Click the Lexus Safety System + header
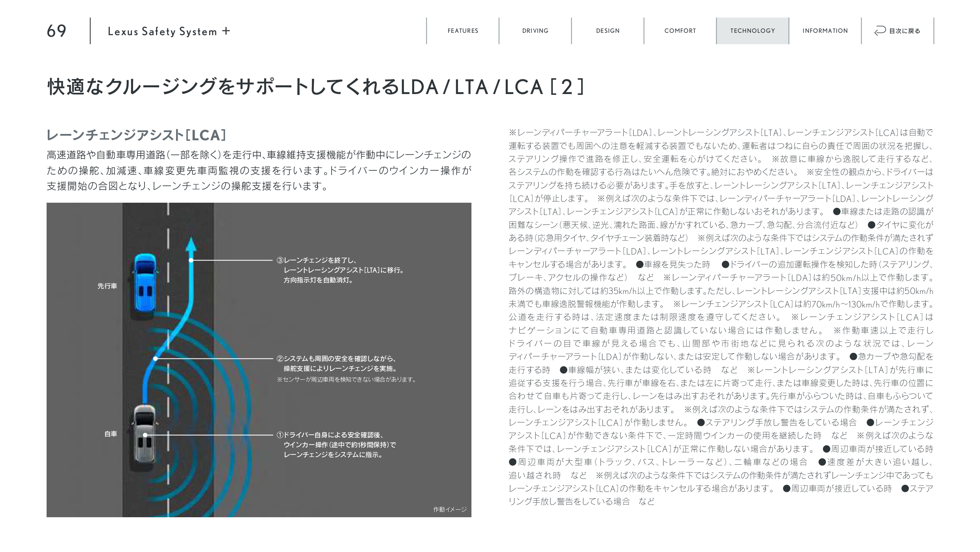The width and height of the screenshot is (980, 552). [169, 31]
